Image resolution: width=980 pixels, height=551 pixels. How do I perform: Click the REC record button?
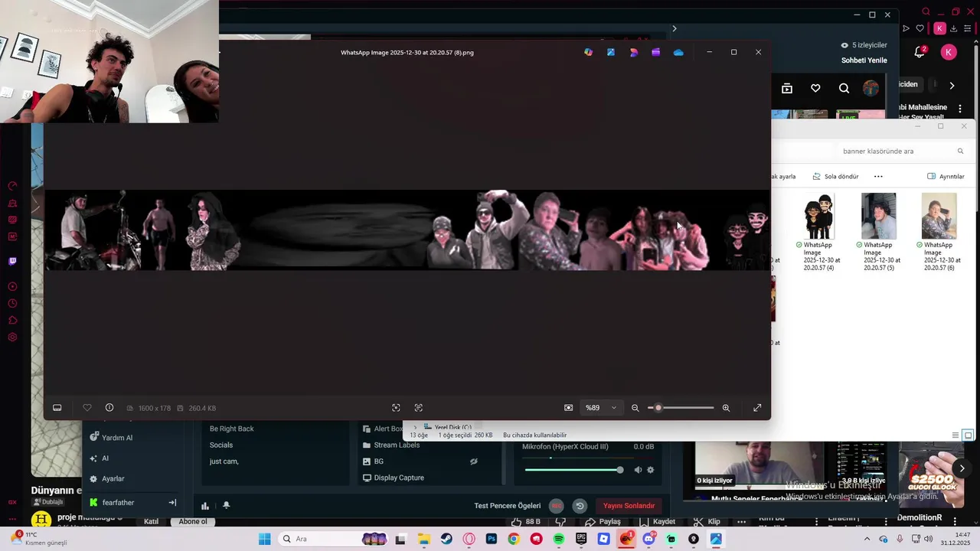point(557,506)
